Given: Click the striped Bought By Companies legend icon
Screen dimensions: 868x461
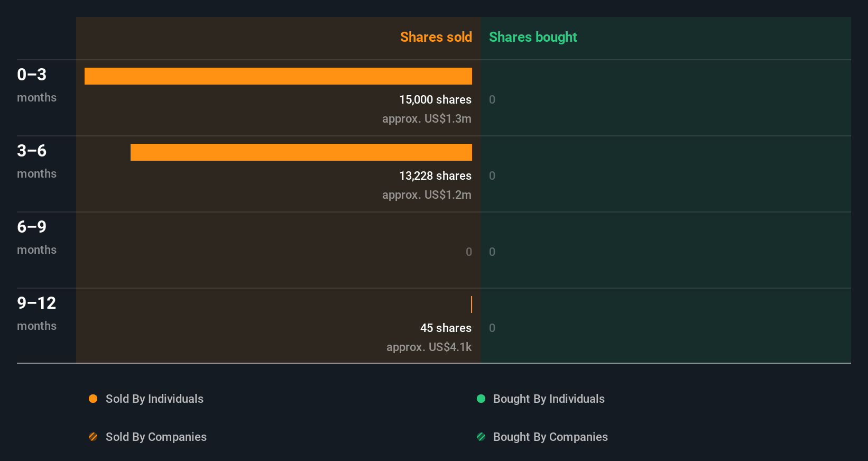Looking at the screenshot, I should [481, 437].
